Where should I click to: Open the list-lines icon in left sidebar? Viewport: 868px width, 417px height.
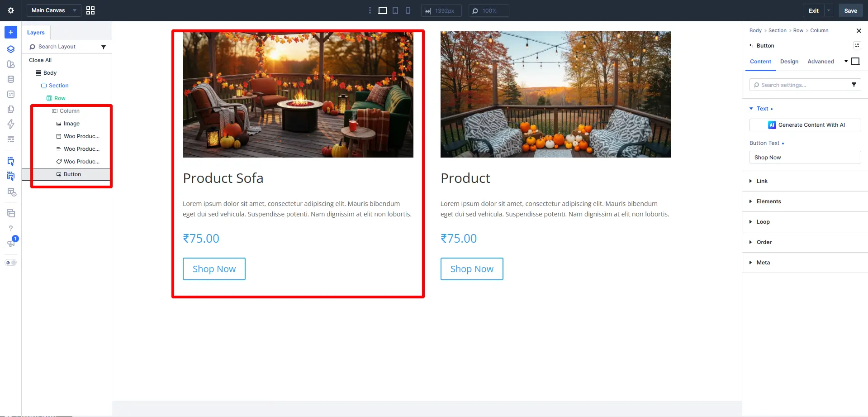tap(11, 139)
